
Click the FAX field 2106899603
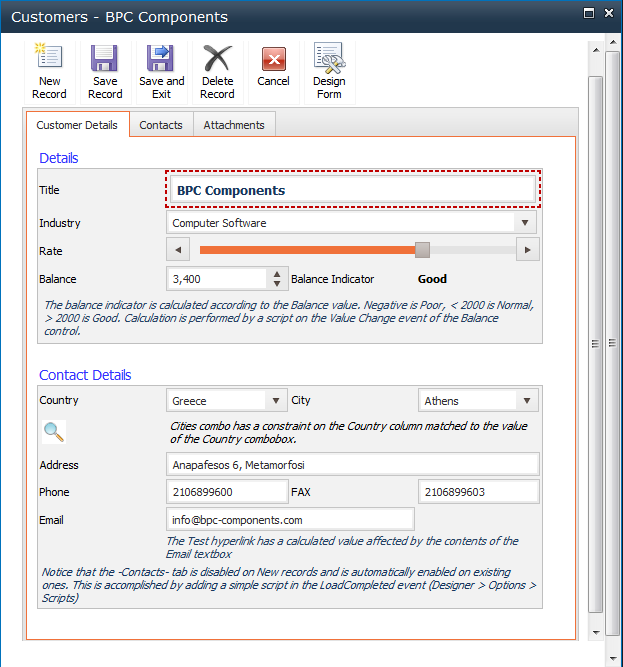(479, 492)
